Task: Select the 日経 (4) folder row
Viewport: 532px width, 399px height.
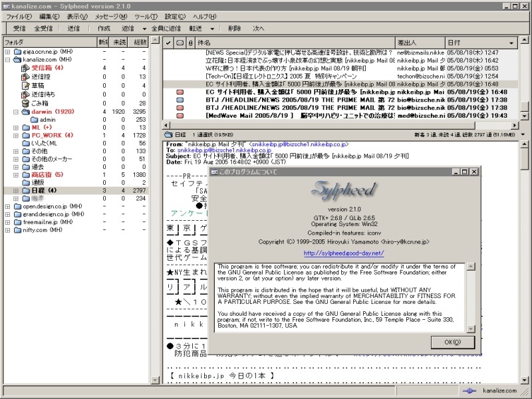Action: 76,191
